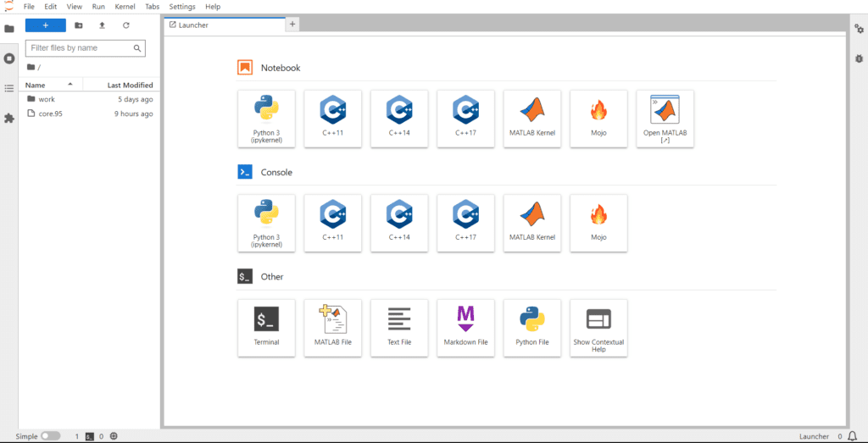Image resolution: width=868 pixels, height=443 pixels.
Task: Create a new Text File
Action: click(x=399, y=328)
